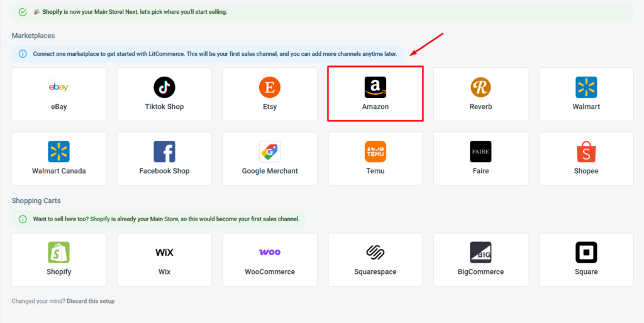Viewport: 644px width, 323px height.
Task: Click the Marketplaces section heading
Action: pyautogui.click(x=33, y=36)
